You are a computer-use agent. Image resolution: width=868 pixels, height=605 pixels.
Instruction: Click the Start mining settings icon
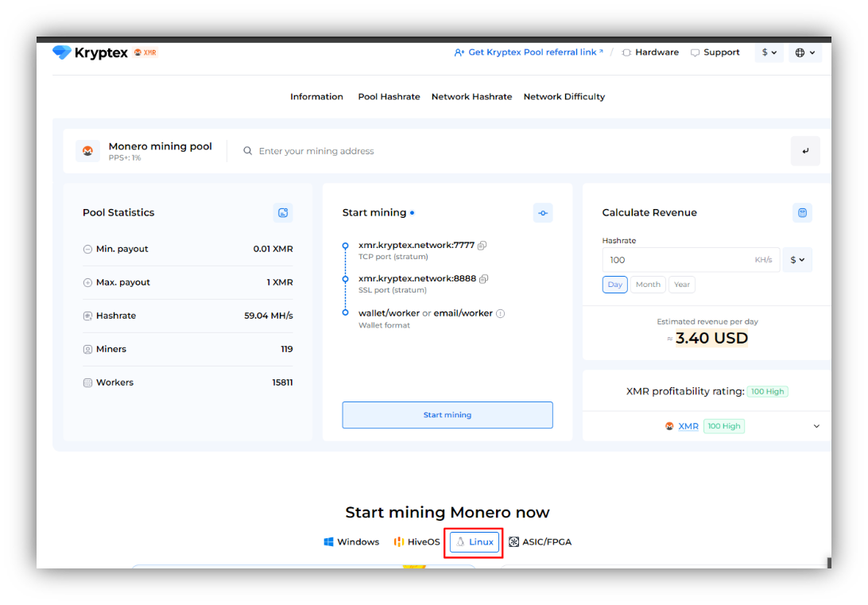point(542,212)
